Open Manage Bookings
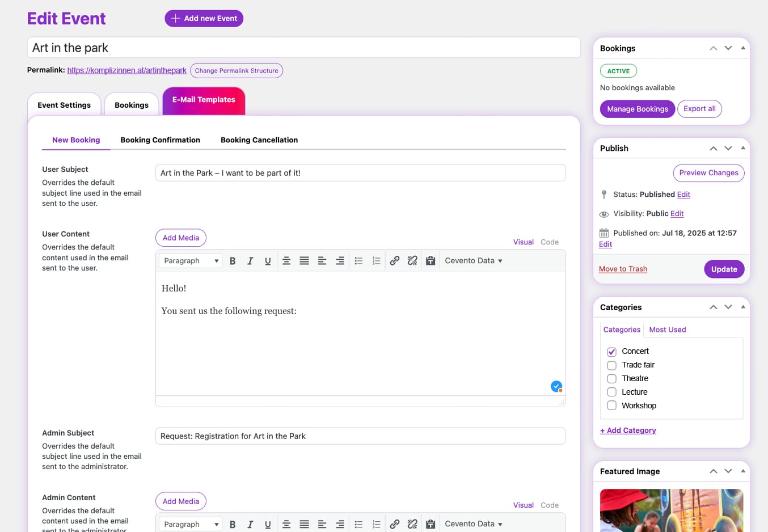 [x=638, y=109]
